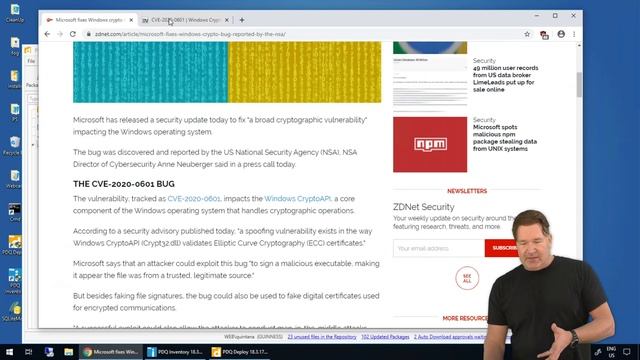Viewport: 640px width, 360px height.
Task: Open the Cmd desktop shortcut
Action: click(x=14, y=212)
